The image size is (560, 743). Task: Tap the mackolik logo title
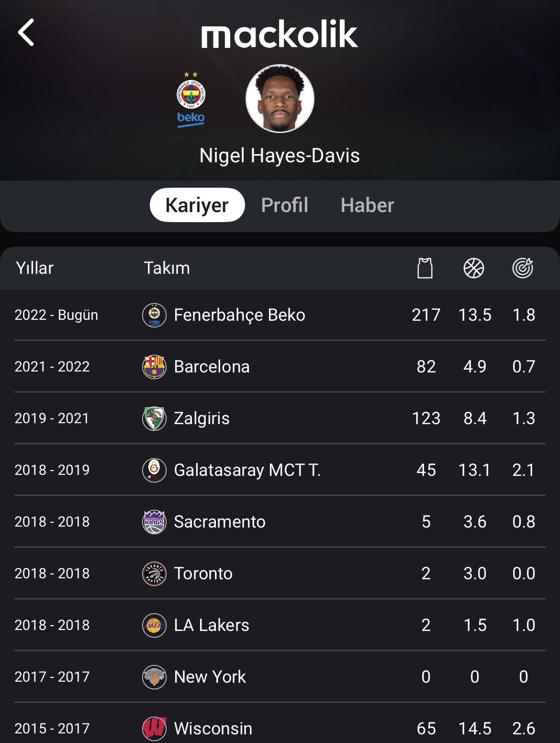pyautogui.click(x=280, y=34)
